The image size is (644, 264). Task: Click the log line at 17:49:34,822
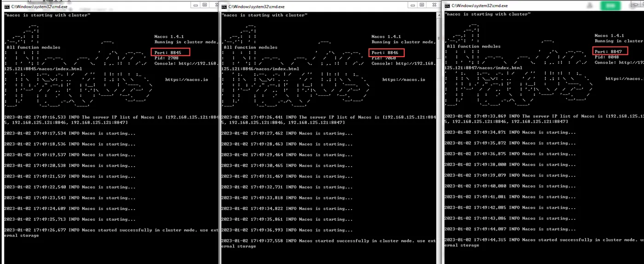pos(287,209)
